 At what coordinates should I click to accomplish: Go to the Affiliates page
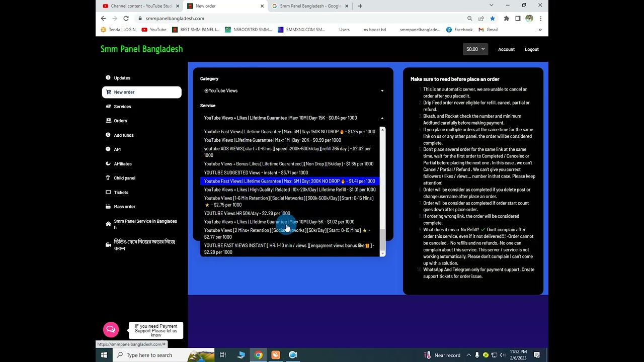click(x=122, y=164)
